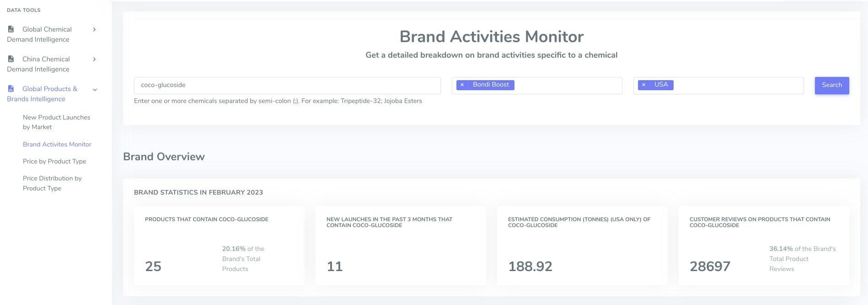Open Global Chemical Demand Intelligence menu

[x=52, y=34]
